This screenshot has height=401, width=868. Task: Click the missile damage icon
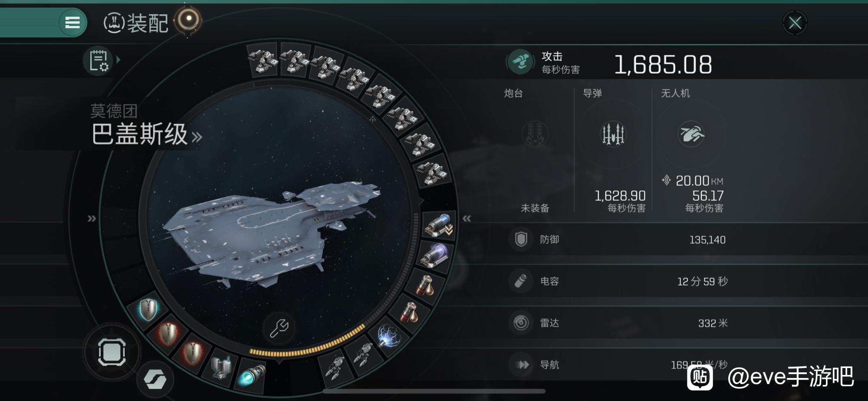(613, 134)
